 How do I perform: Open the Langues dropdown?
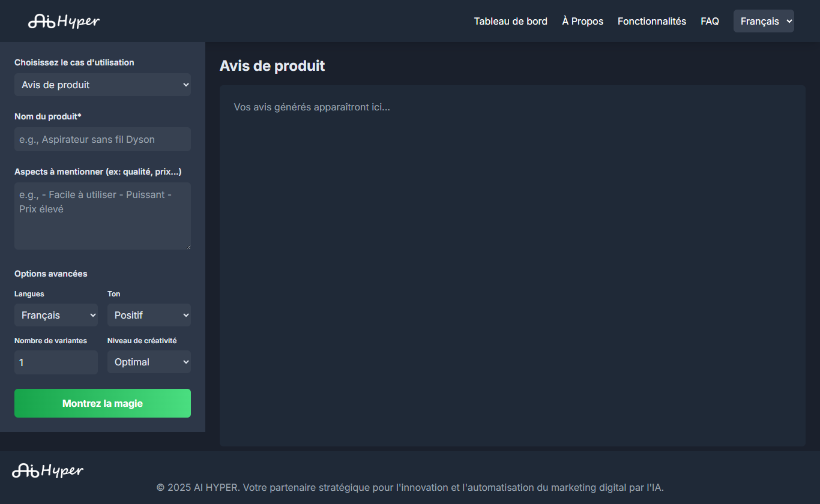click(56, 315)
